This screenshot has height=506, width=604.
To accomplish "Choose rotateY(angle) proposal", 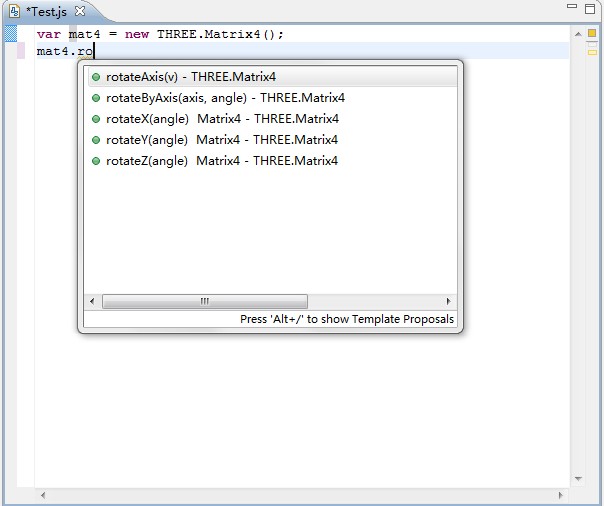I will pyautogui.click(x=272, y=139).
